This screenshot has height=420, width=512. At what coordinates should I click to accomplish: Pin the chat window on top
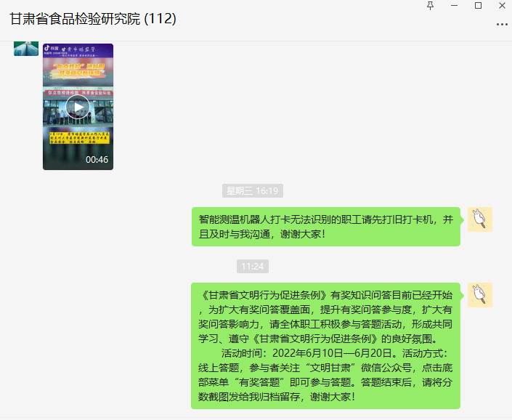[x=431, y=6]
